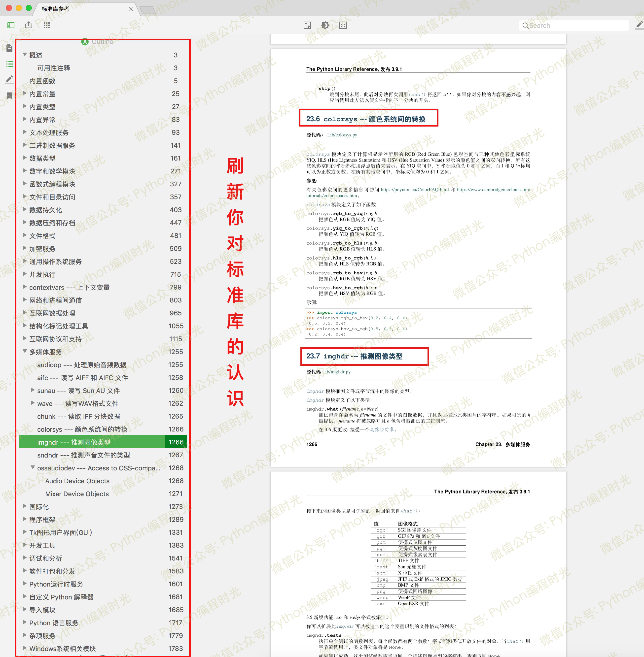The height and width of the screenshot is (657, 644).
Task: Expand the 国际化 outline section
Action: coord(25,506)
